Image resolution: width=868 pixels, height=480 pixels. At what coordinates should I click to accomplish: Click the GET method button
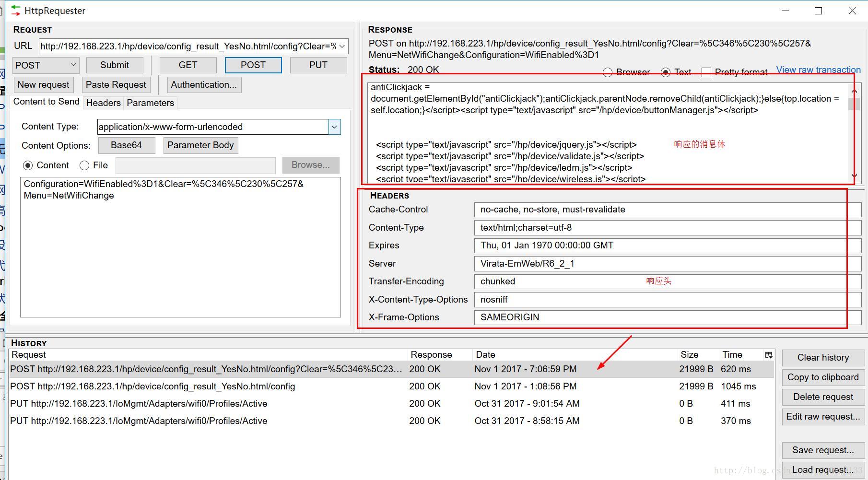click(188, 65)
